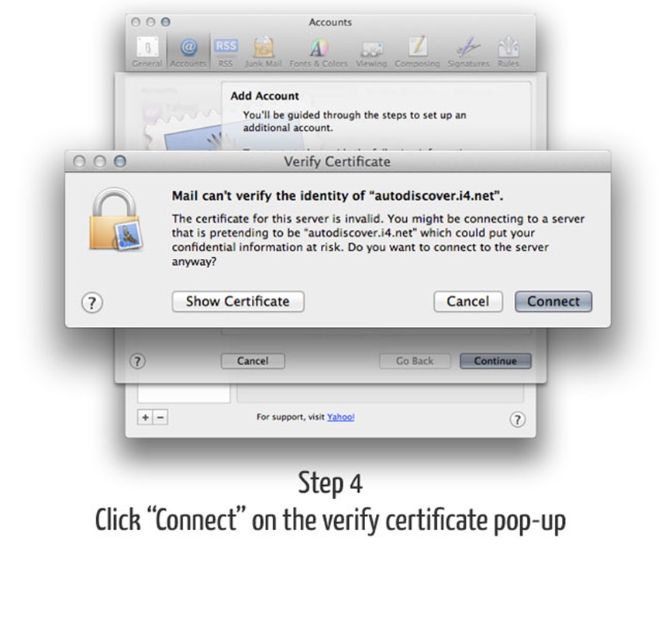This screenshot has height=620, width=672.
Task: Open the Signatures preferences pane
Action: pos(468,52)
